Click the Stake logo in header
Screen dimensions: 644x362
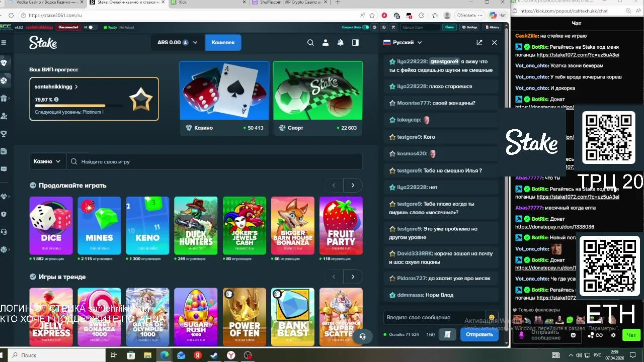[43, 43]
